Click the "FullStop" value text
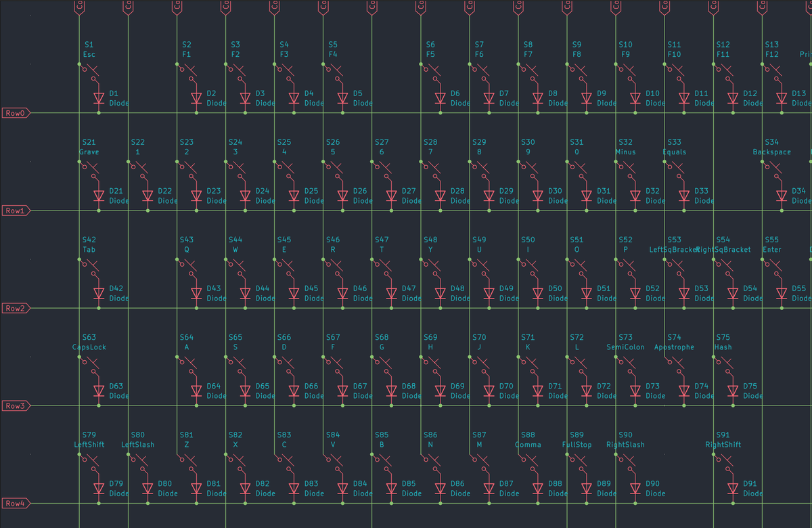The height and width of the screenshot is (528, 812). 577,444
